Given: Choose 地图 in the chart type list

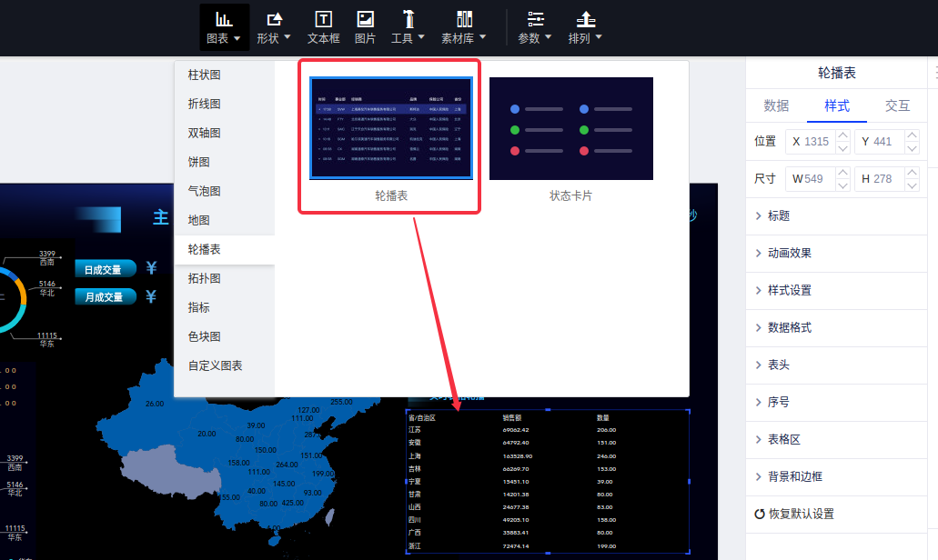Looking at the screenshot, I should point(198,220).
